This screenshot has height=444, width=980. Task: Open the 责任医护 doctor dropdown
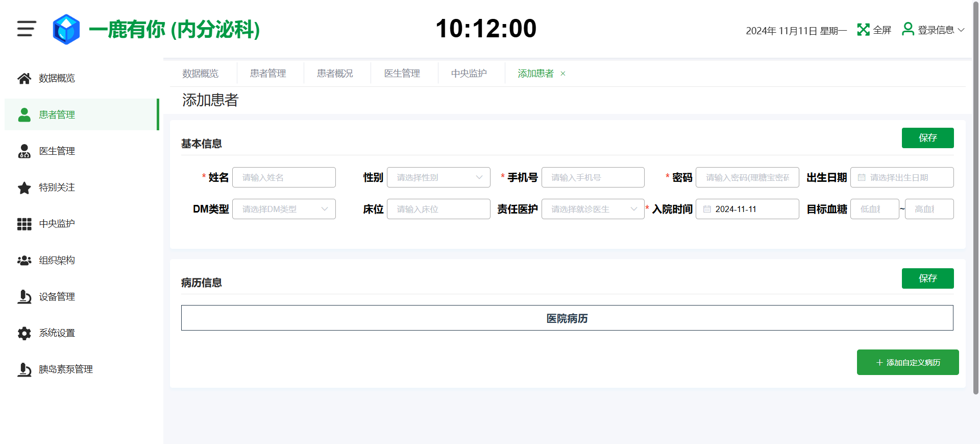pyautogui.click(x=593, y=209)
